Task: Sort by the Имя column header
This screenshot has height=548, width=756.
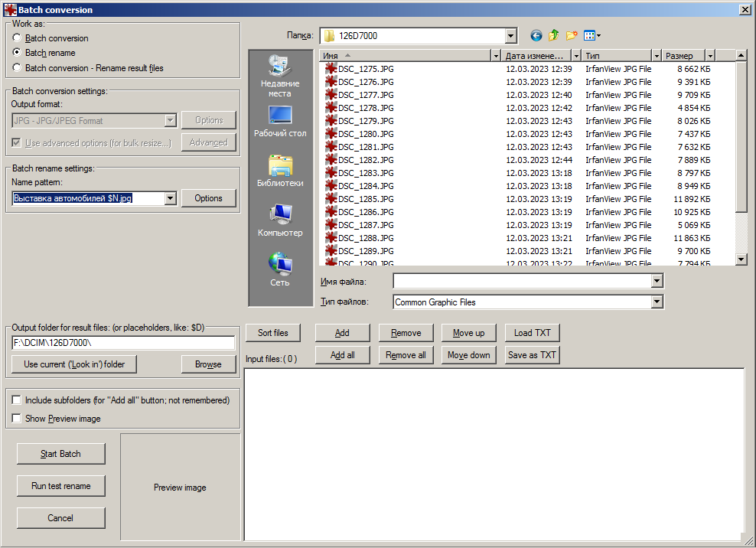Action: pos(406,56)
